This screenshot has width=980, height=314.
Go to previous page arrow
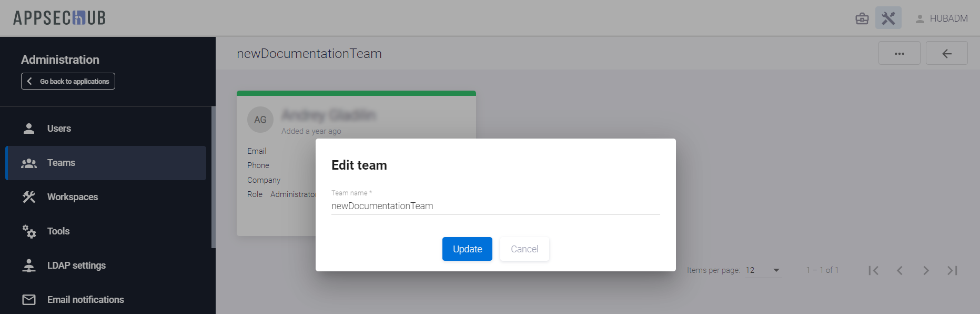(x=900, y=270)
